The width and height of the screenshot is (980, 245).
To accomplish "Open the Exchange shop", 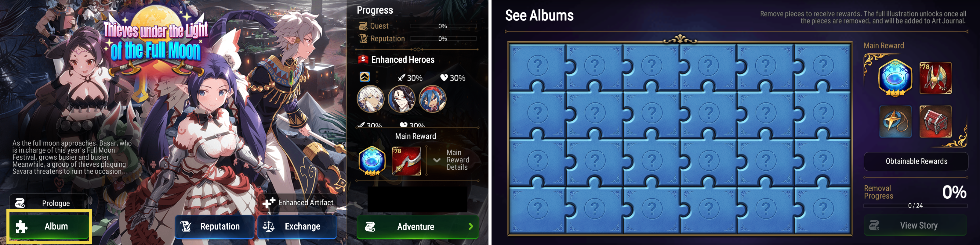I will (x=297, y=227).
